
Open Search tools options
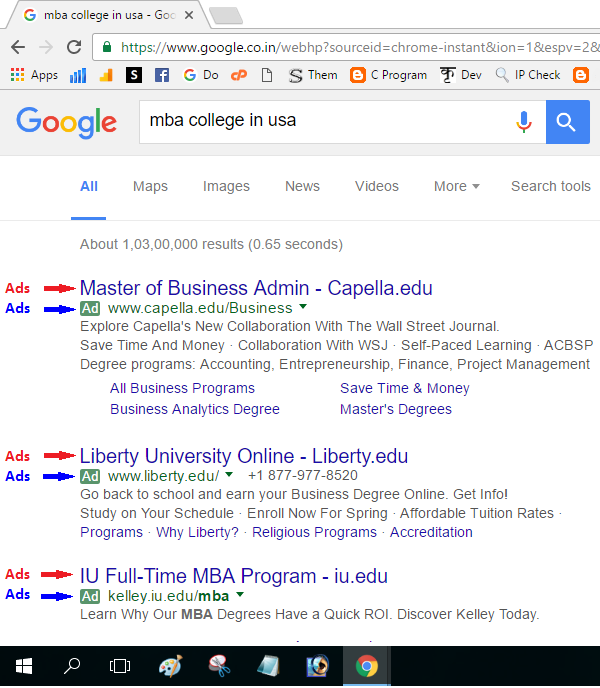pos(551,186)
